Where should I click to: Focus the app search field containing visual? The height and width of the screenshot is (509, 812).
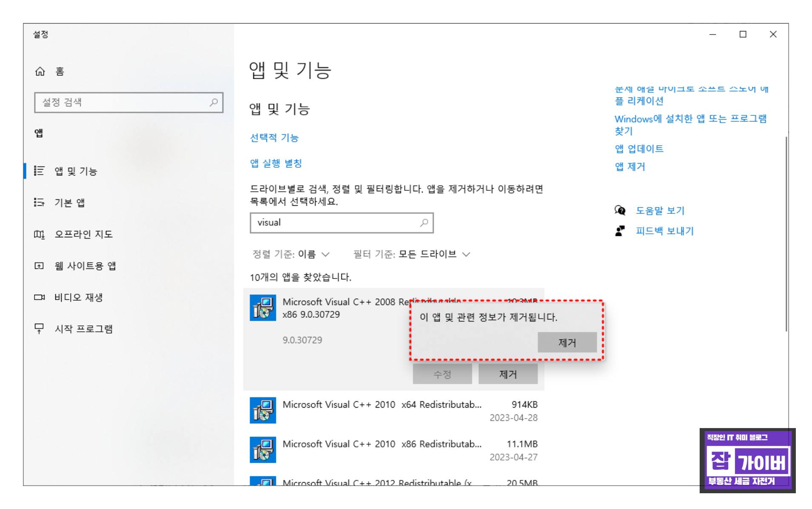(342, 223)
